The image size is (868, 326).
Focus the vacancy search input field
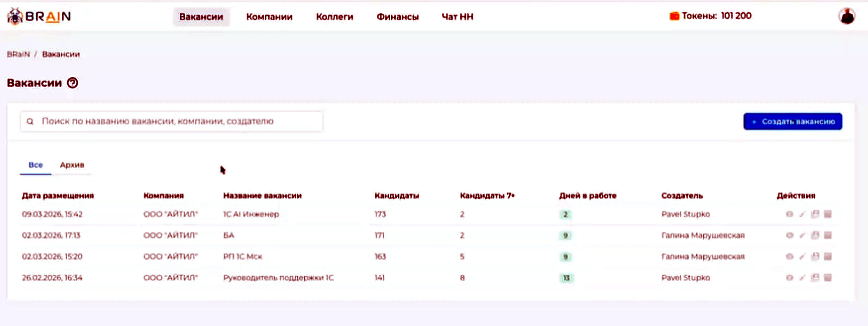[x=171, y=121]
